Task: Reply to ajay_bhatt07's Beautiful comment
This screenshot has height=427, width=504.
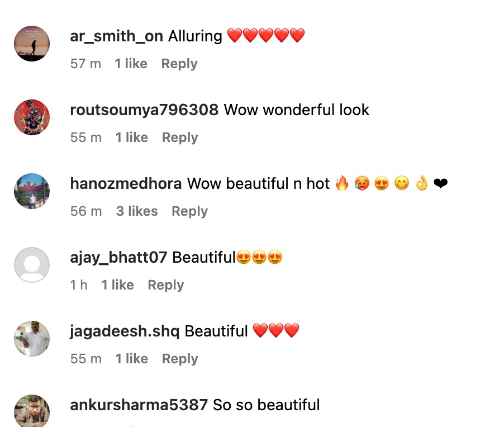Action: [166, 285]
